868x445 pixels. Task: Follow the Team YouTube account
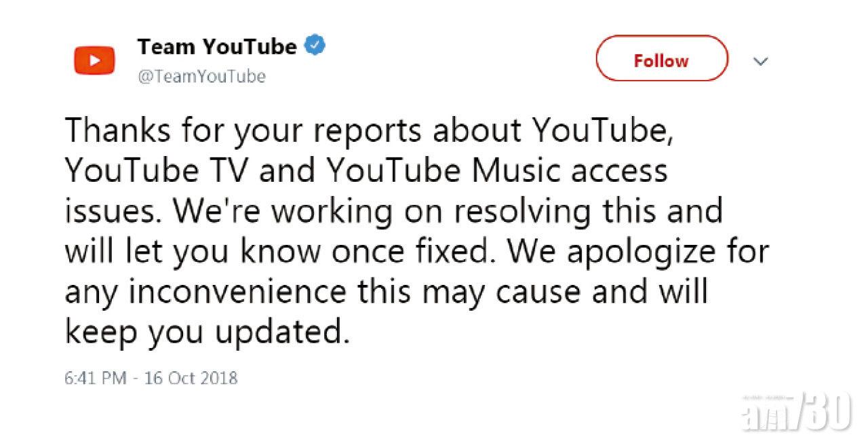661,60
